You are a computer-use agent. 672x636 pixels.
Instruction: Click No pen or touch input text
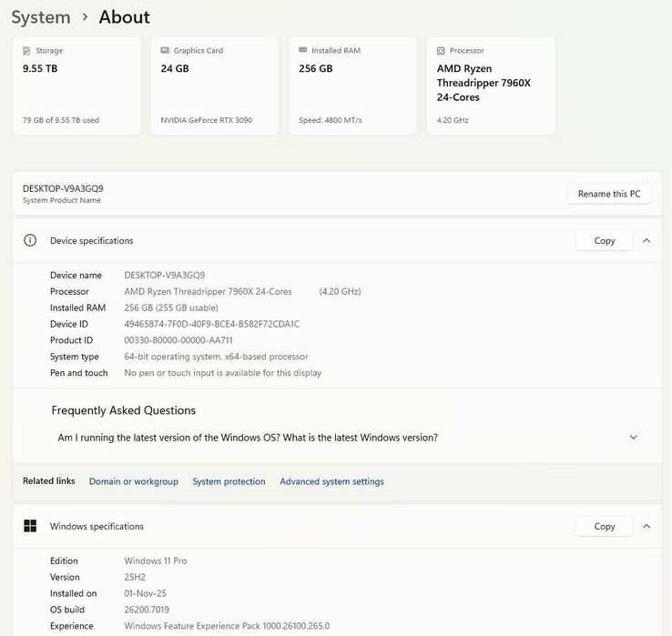(223, 373)
